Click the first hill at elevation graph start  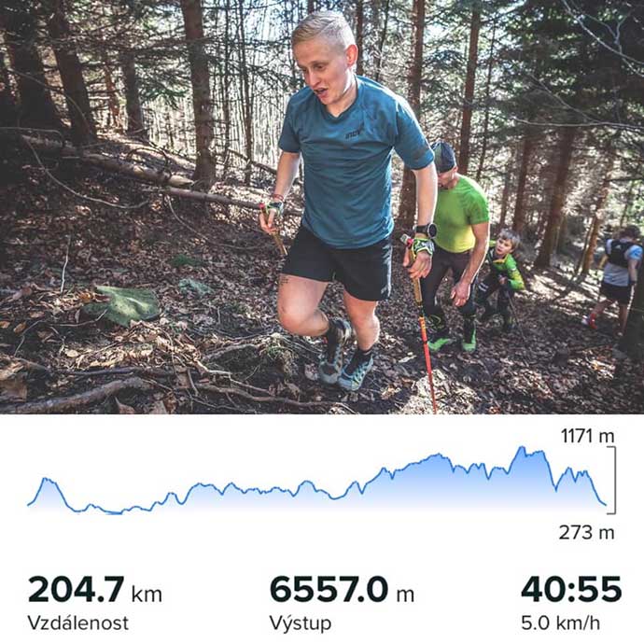(48, 482)
